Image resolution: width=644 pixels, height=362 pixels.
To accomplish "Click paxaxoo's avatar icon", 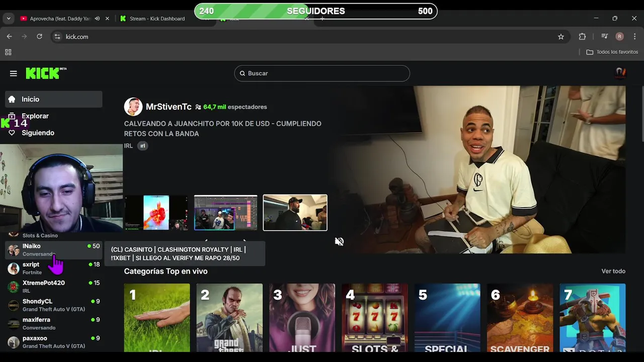I will [14, 342].
